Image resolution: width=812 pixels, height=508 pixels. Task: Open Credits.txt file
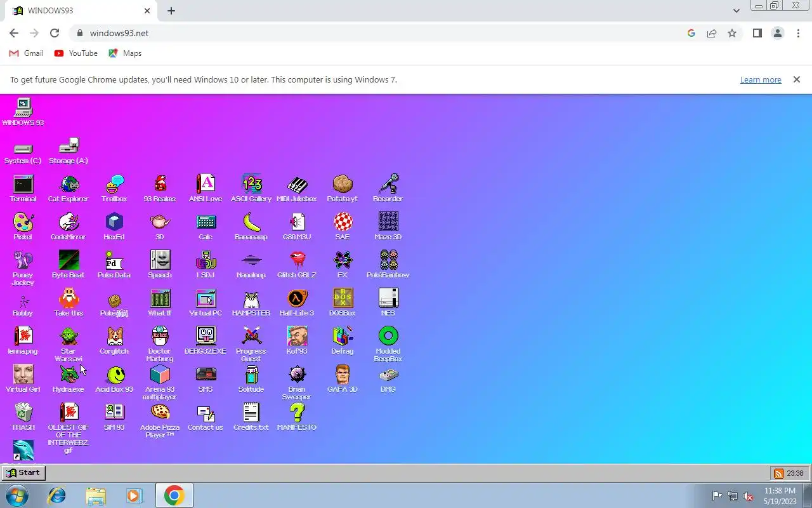[251, 417]
